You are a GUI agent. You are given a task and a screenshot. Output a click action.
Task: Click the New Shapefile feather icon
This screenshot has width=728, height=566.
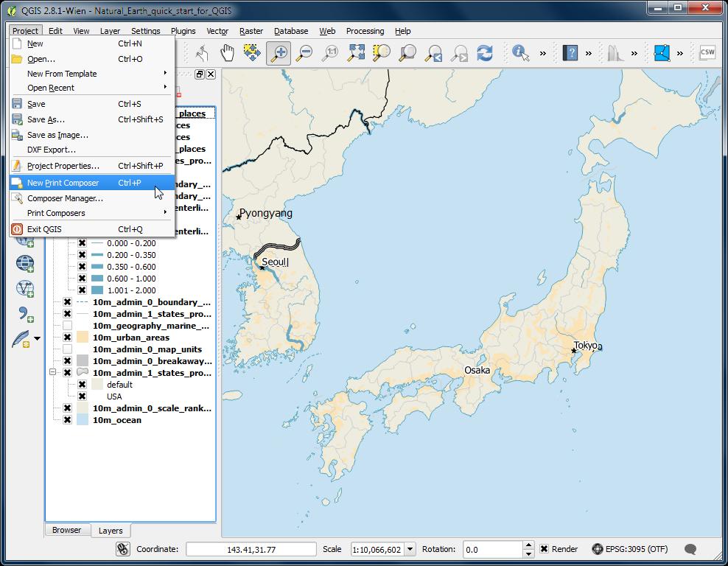[21, 339]
